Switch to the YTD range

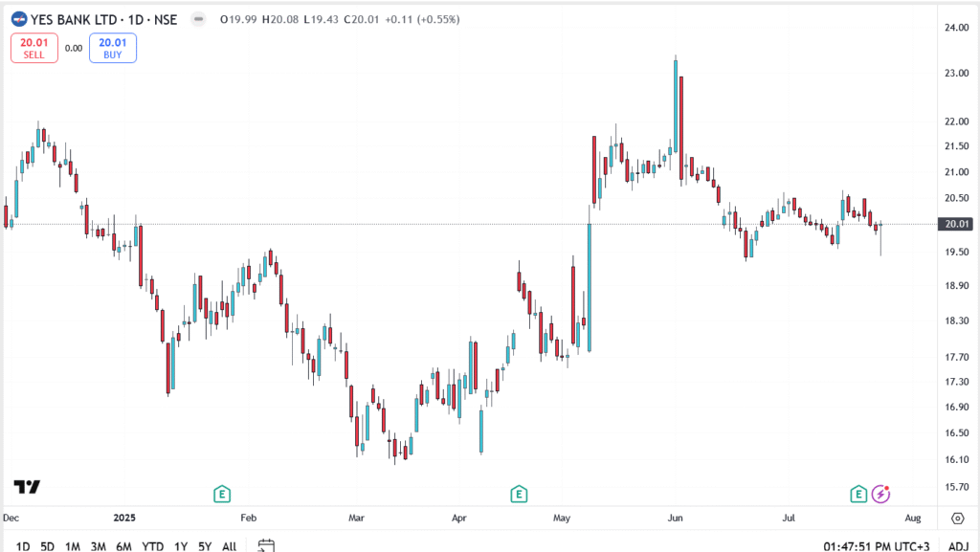click(151, 546)
